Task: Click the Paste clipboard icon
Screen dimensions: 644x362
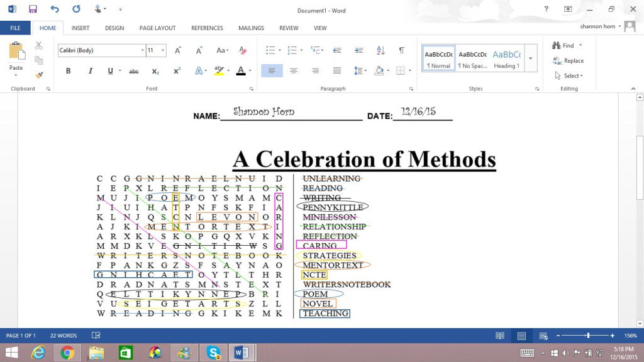Action: click(x=16, y=52)
